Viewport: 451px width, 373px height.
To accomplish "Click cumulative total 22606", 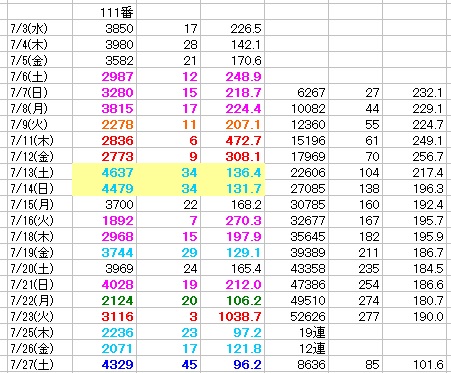I will pos(297,173).
